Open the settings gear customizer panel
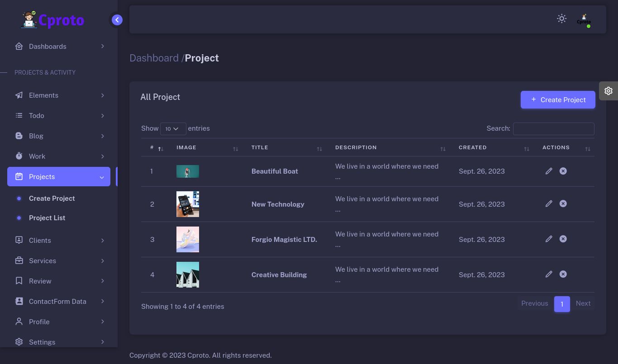This screenshot has height=364, width=618. (608, 91)
